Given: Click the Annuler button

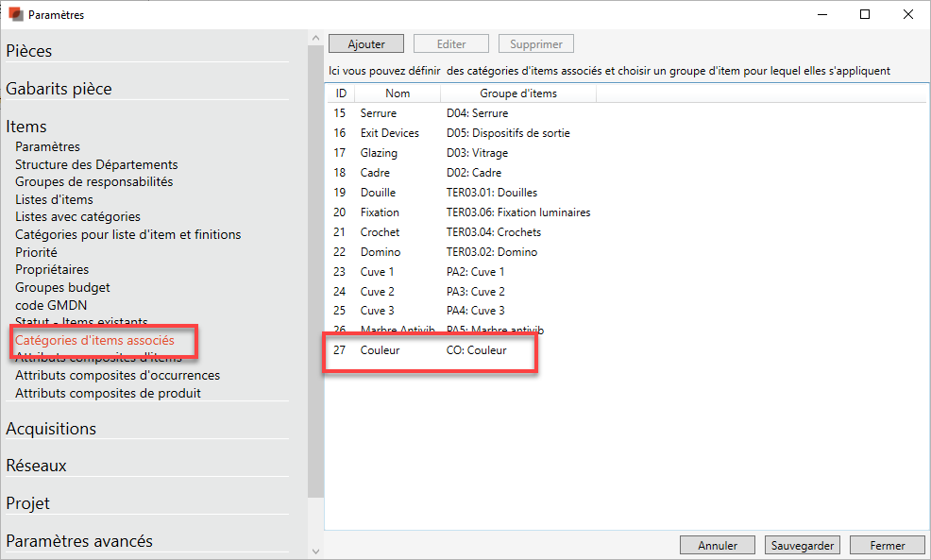Looking at the screenshot, I should click(x=718, y=545).
